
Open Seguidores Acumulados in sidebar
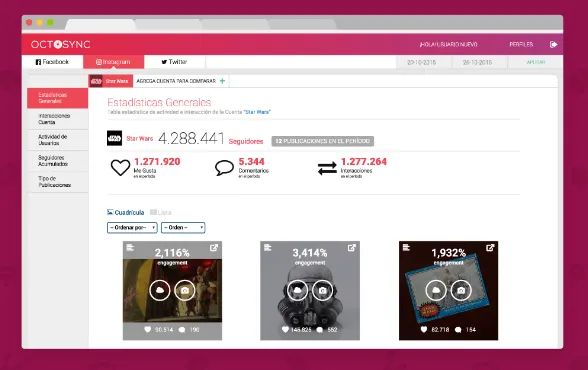(57, 161)
